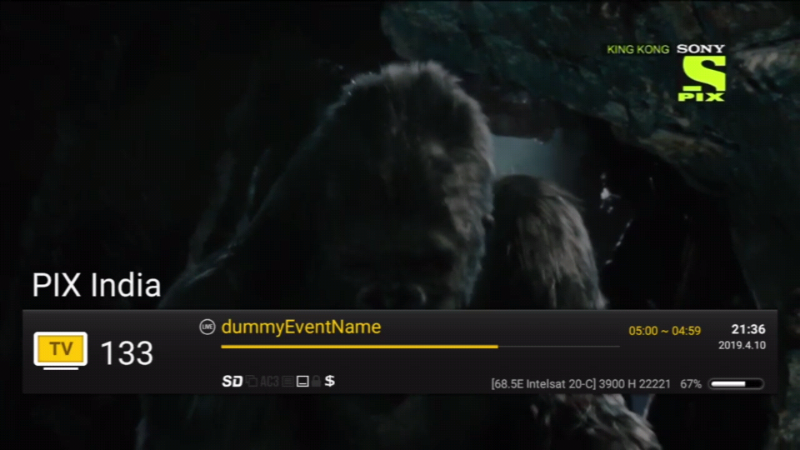Image resolution: width=800 pixels, height=450 pixels.
Task: Click the date 2019.4.10
Action: [742, 345]
